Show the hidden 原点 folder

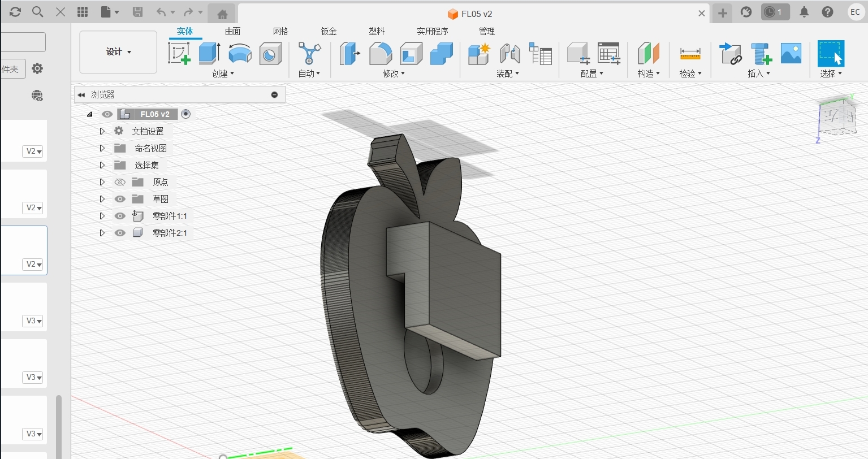(120, 182)
